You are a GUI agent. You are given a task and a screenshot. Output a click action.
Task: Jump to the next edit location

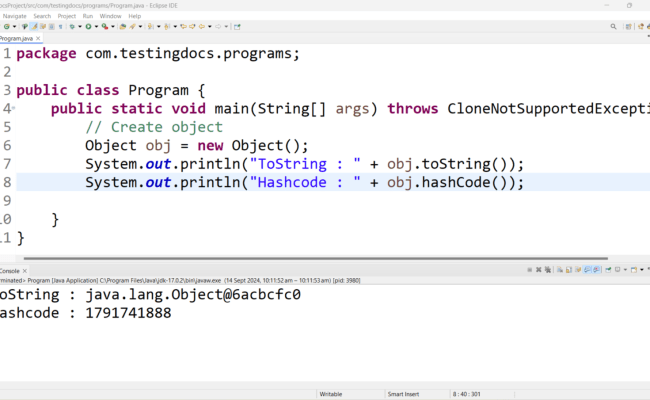[x=192, y=27]
